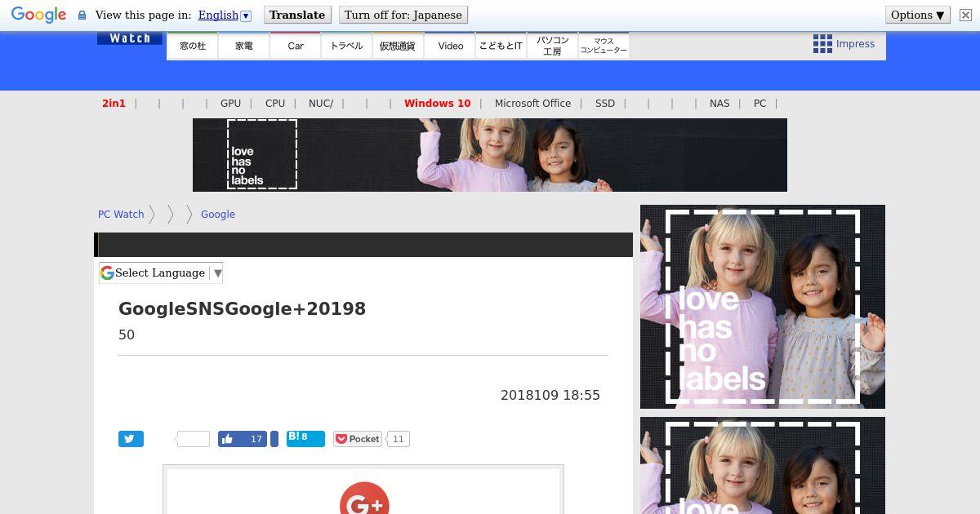Open the こどもとIT site tab

[501, 46]
